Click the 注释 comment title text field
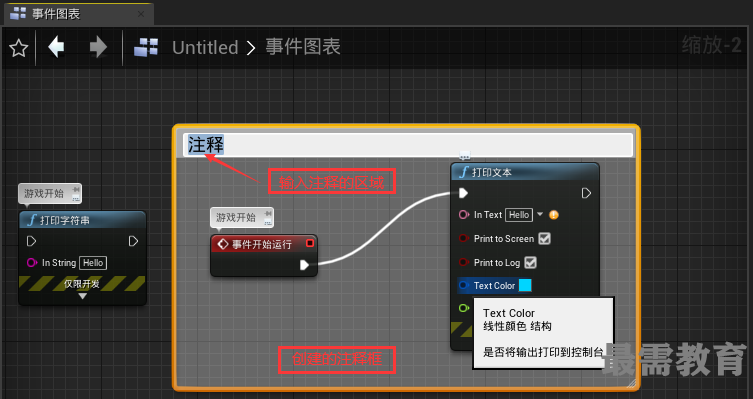 [x=408, y=145]
